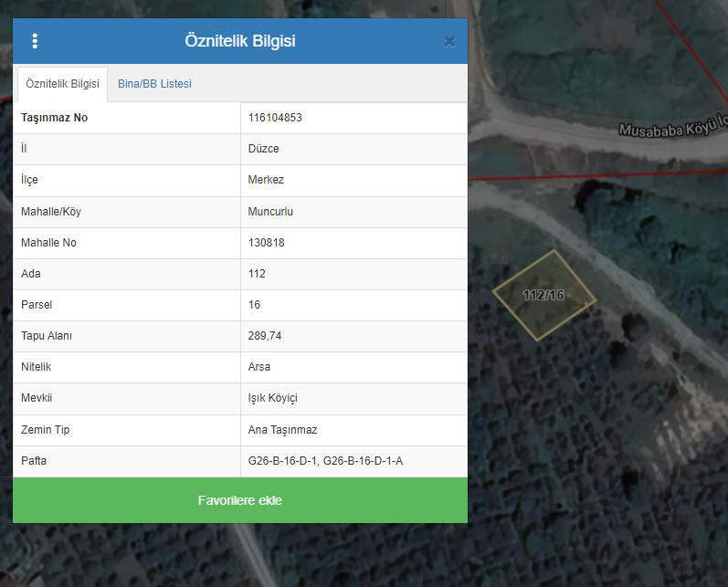Click the Favorilere ekle button
728x587 pixels.
[x=240, y=500]
